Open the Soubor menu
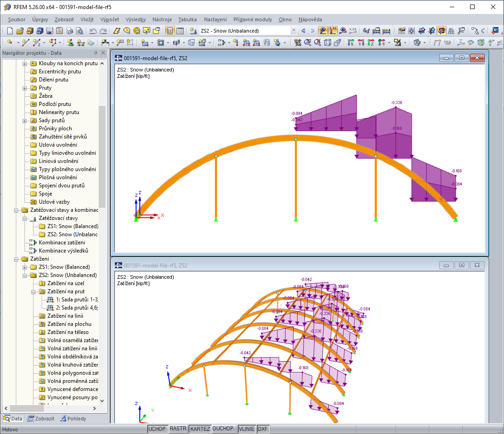Screen dimensions: 504x434 click(x=17, y=19)
